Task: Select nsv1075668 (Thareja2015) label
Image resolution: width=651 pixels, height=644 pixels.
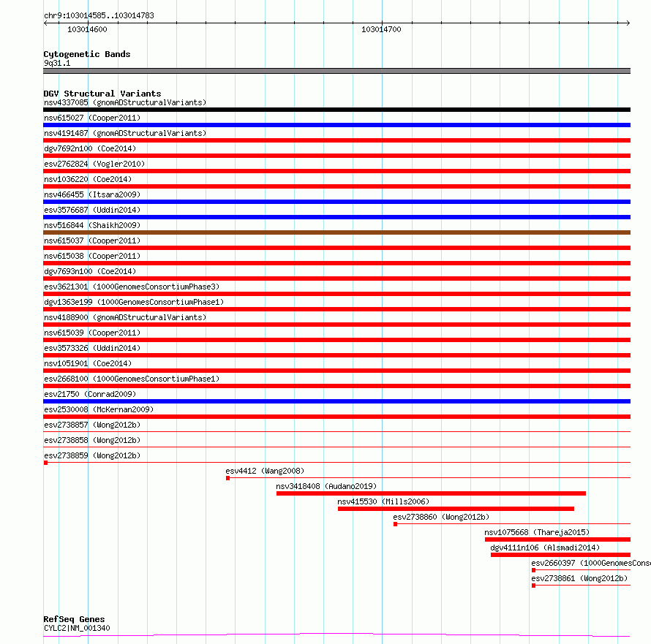Action: tap(537, 532)
